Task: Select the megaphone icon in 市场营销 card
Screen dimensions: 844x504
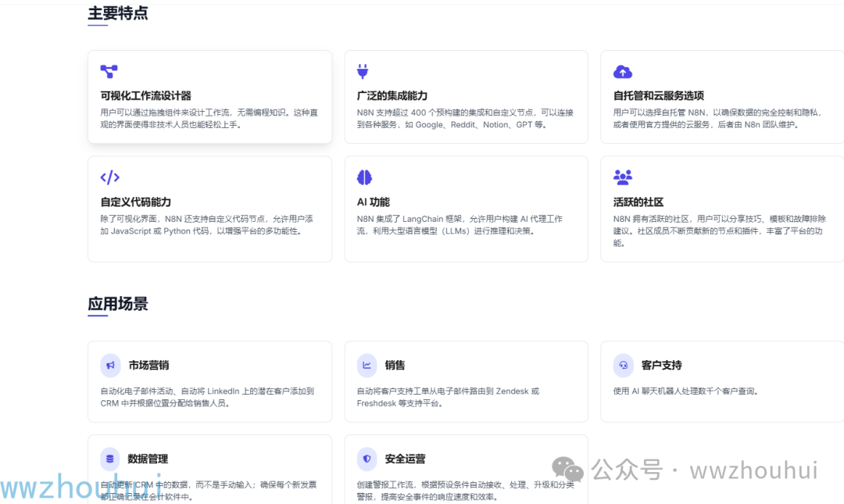Action: click(x=110, y=365)
